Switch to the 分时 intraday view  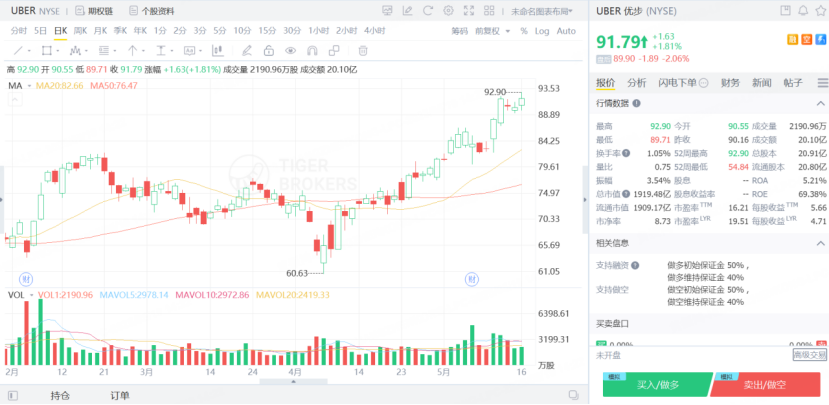tap(19, 31)
